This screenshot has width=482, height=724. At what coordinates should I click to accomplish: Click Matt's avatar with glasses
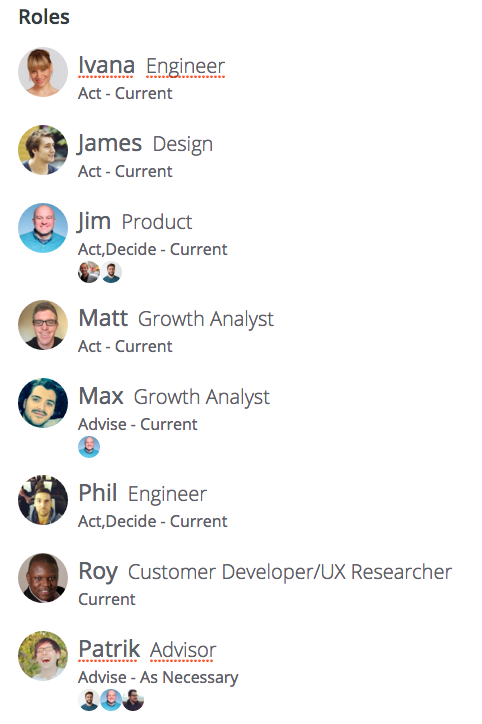(x=43, y=325)
